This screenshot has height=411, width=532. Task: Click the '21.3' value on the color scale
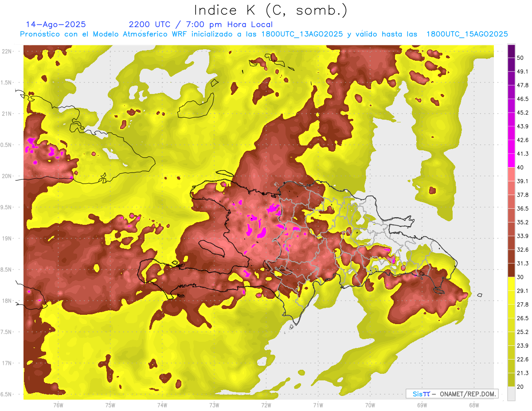point(523,373)
